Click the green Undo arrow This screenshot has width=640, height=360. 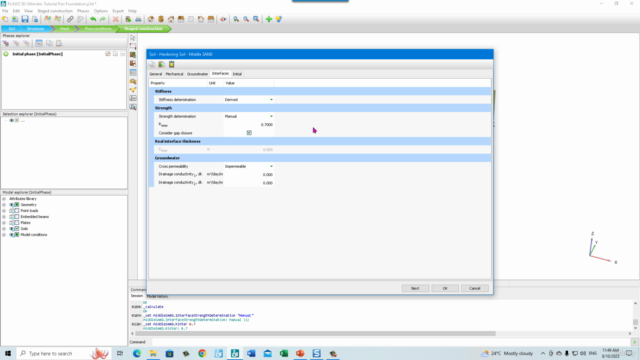pos(93,19)
